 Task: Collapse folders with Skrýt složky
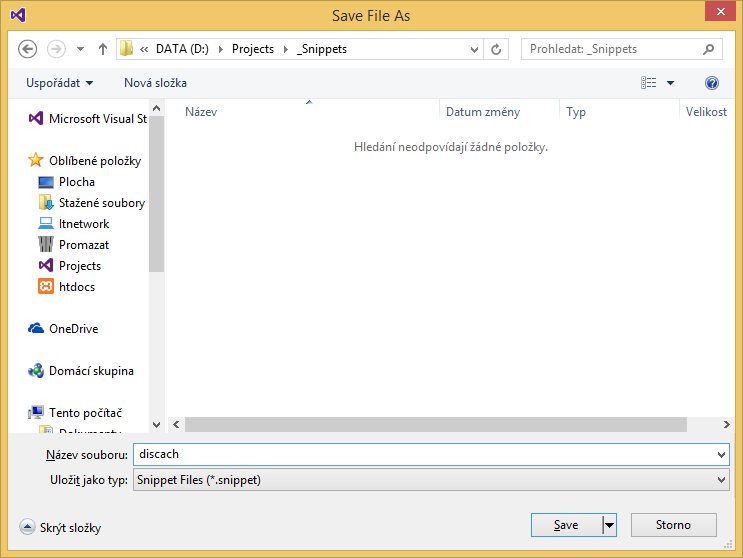[60, 527]
